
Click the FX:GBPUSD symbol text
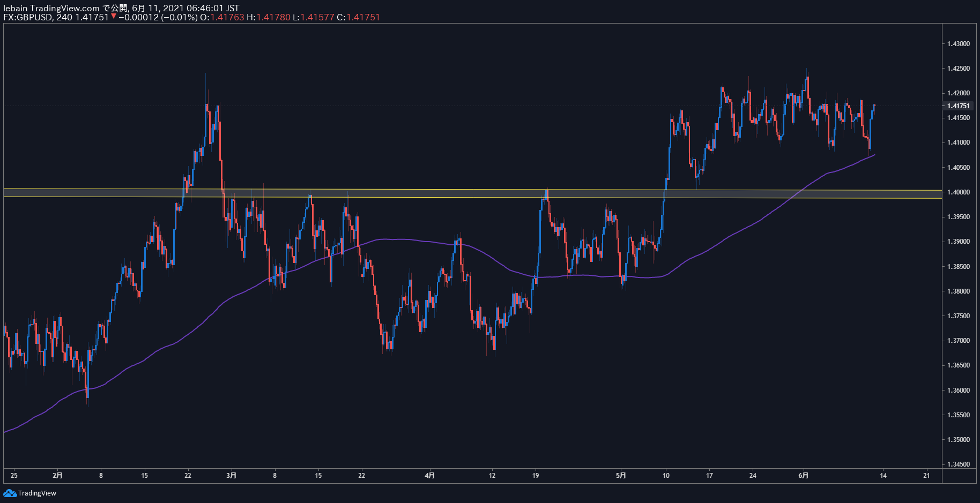(x=28, y=17)
